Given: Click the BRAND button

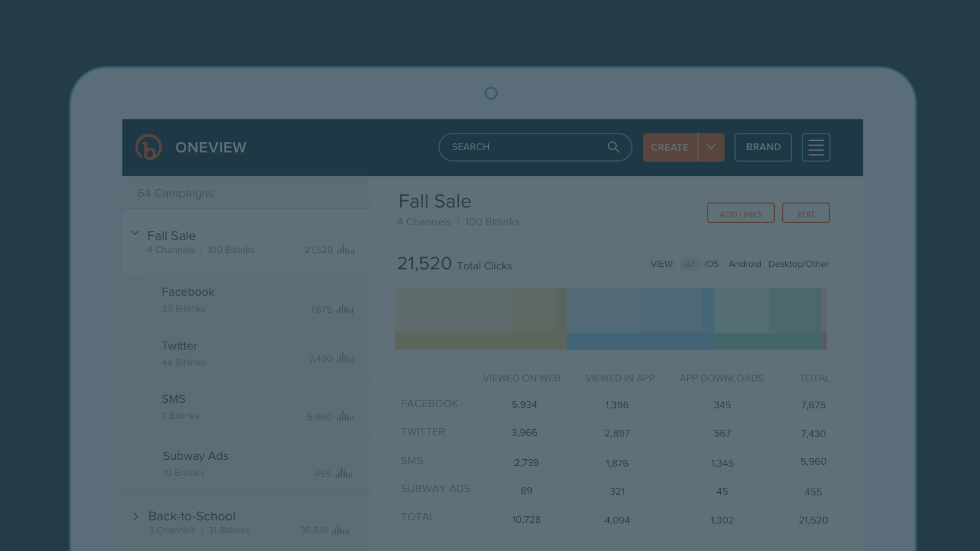Looking at the screenshot, I should 763,147.
